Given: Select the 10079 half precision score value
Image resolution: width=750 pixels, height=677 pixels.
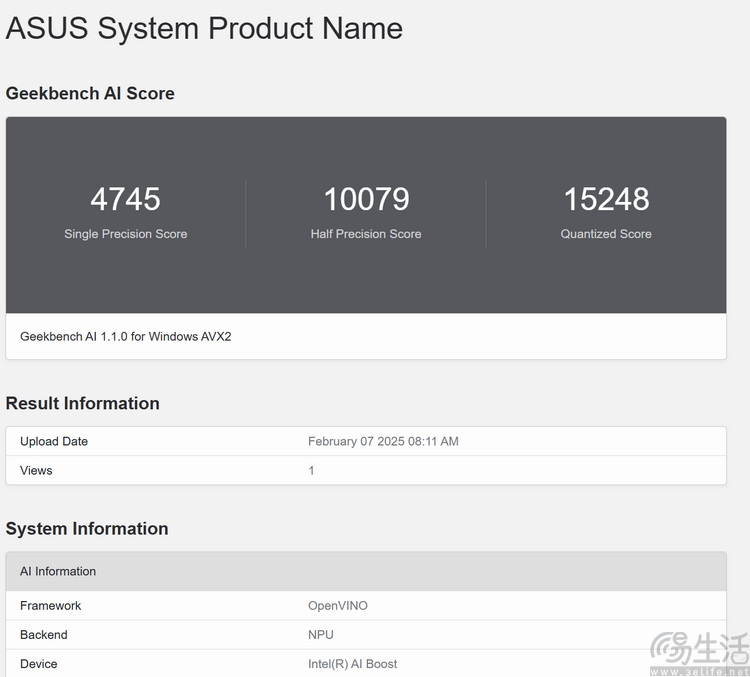Looking at the screenshot, I should pyautogui.click(x=366, y=199).
